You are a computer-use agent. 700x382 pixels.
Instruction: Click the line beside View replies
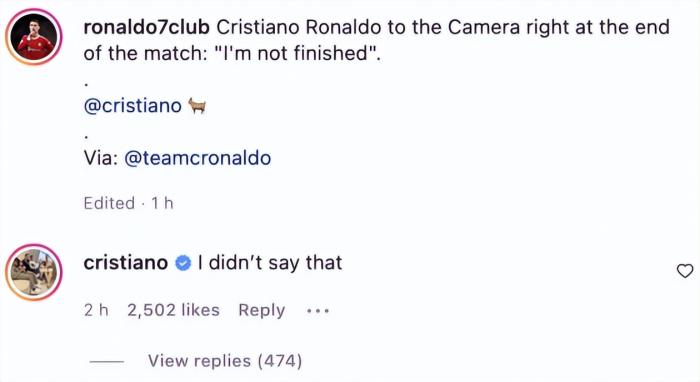[107, 361]
